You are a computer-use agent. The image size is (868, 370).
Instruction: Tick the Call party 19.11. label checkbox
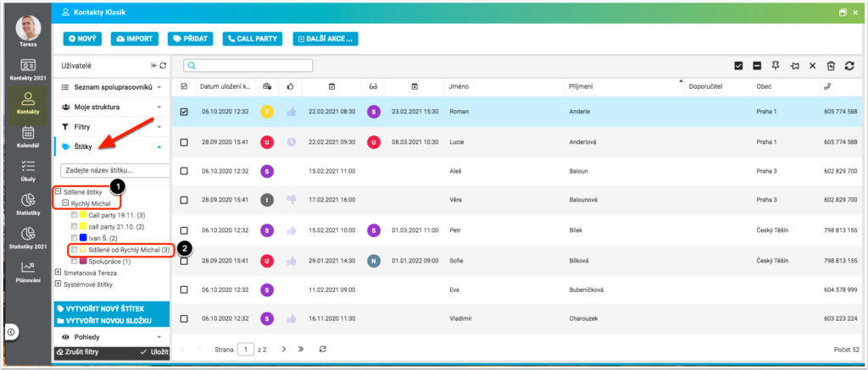(x=75, y=215)
